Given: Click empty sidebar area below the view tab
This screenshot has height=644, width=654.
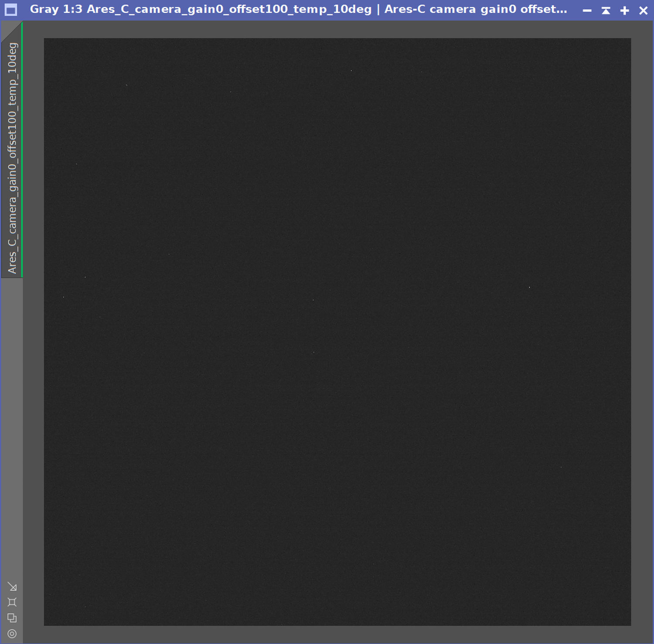Looking at the screenshot, I should pos(12,428).
